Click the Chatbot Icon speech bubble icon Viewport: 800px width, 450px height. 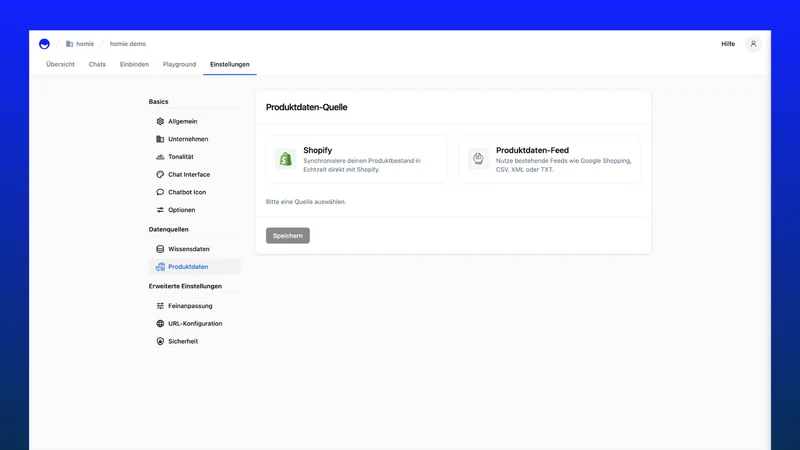pyautogui.click(x=160, y=192)
